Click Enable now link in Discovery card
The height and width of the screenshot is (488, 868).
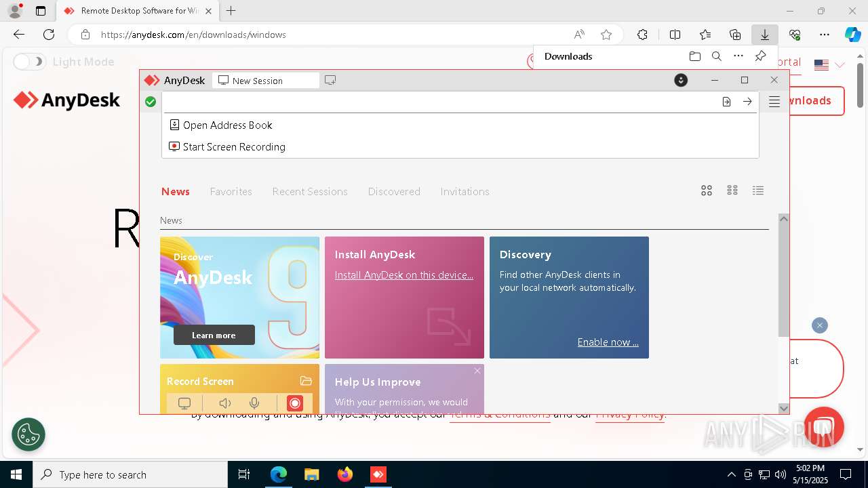(608, 342)
